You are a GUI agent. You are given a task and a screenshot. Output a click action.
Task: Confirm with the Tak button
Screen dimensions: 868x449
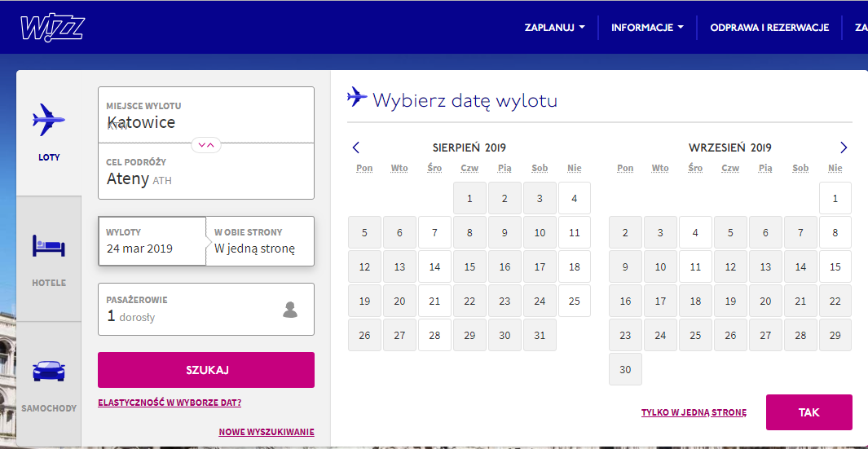click(x=809, y=412)
